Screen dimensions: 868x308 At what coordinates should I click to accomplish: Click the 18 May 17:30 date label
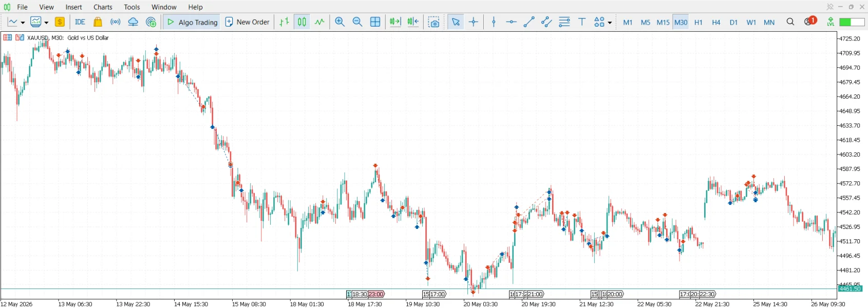coord(365,304)
